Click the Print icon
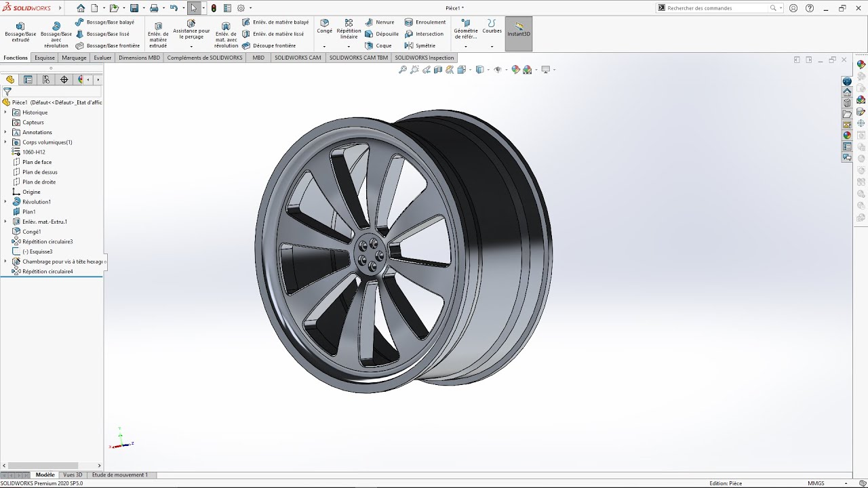The image size is (868, 488). pyautogui.click(x=154, y=8)
